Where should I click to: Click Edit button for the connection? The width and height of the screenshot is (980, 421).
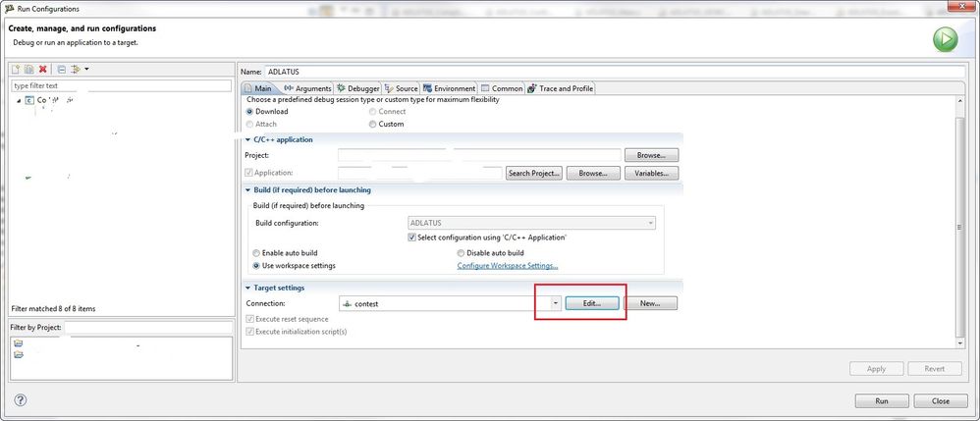[x=592, y=303]
